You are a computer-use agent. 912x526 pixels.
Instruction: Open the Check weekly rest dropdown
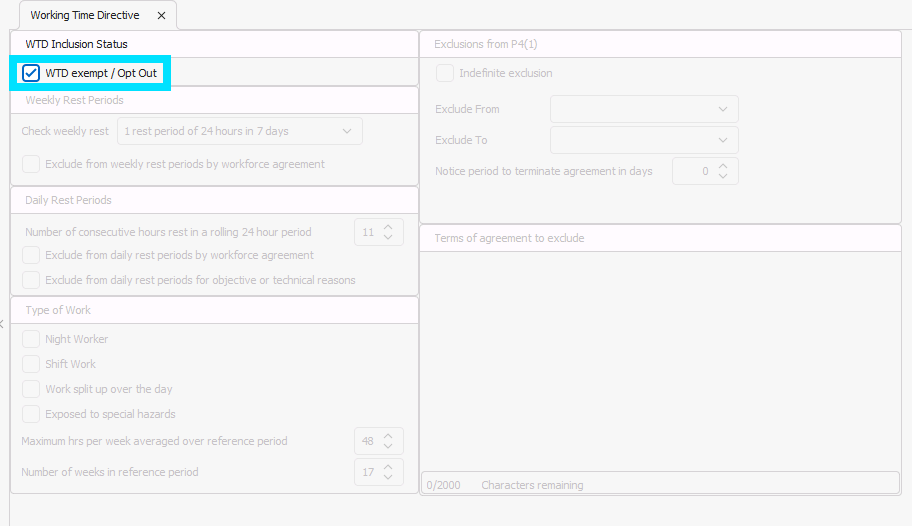(x=239, y=131)
